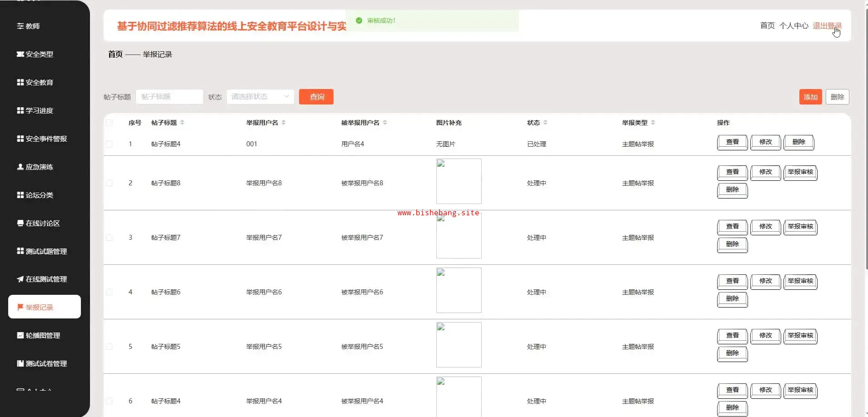Click 删除 for row 帖子标题6

(x=733, y=299)
